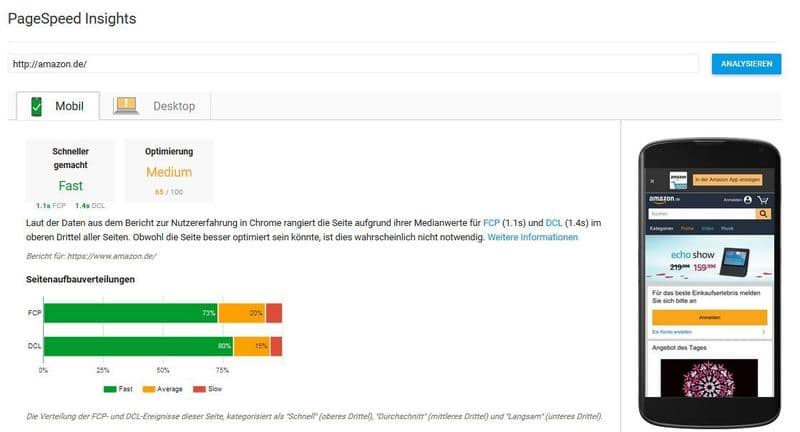
Task: Click the Optimierung Medium score card
Action: click(169, 171)
